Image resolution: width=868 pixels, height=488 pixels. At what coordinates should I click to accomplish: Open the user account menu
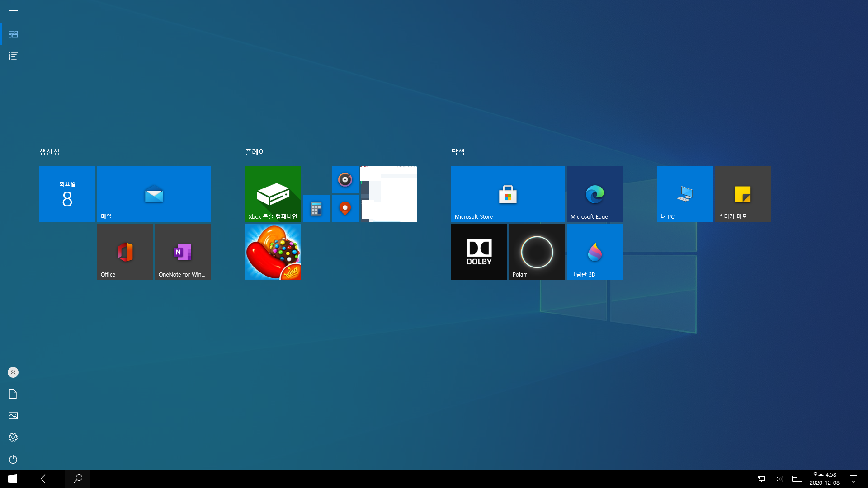(13, 372)
